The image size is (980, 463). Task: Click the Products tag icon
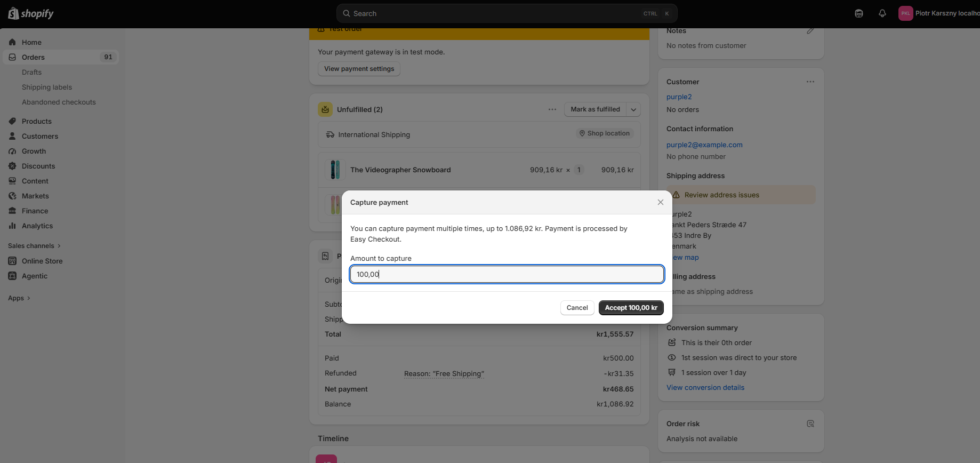click(x=12, y=121)
